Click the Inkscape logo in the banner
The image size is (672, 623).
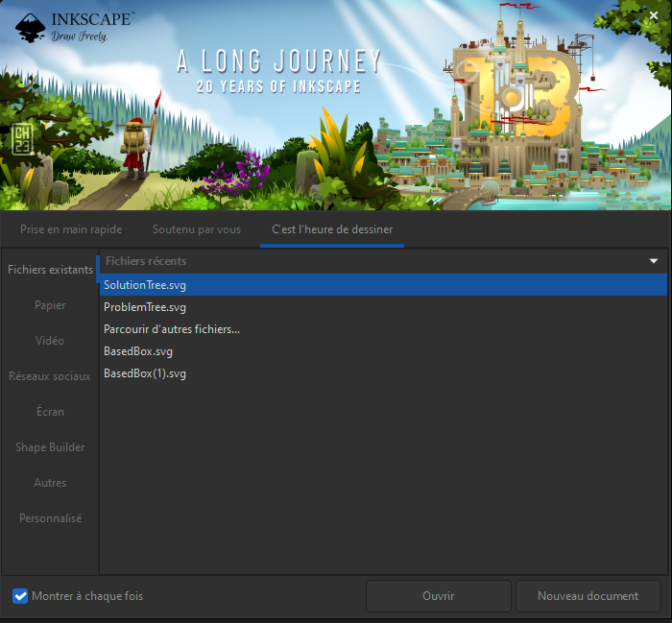click(75, 27)
